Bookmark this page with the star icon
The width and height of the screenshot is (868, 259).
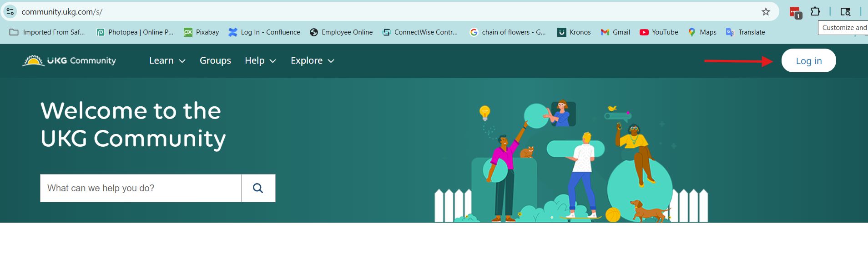click(x=766, y=12)
